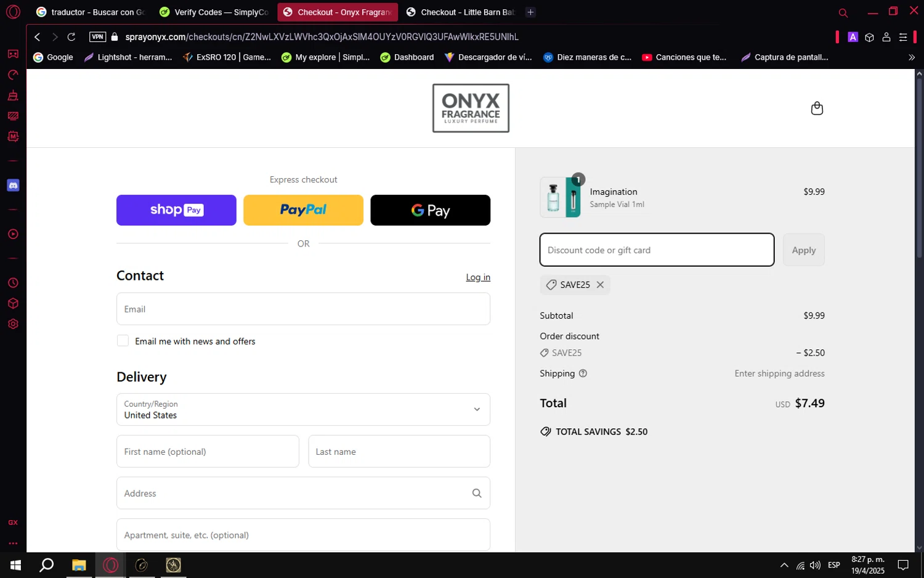Open the Captura de pantalla bookmark
This screenshot has height=578, width=924.
pos(784,57)
